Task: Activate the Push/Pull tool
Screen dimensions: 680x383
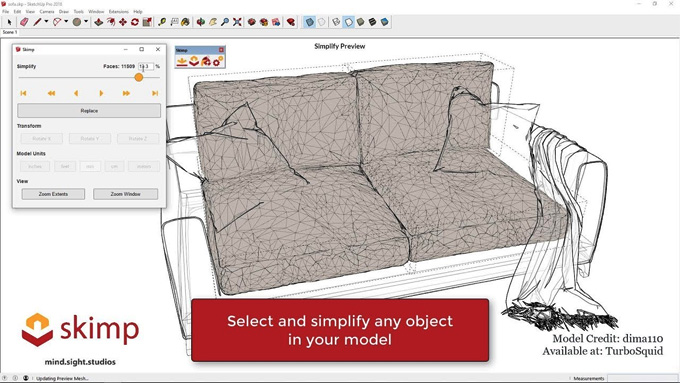Action: point(98,22)
